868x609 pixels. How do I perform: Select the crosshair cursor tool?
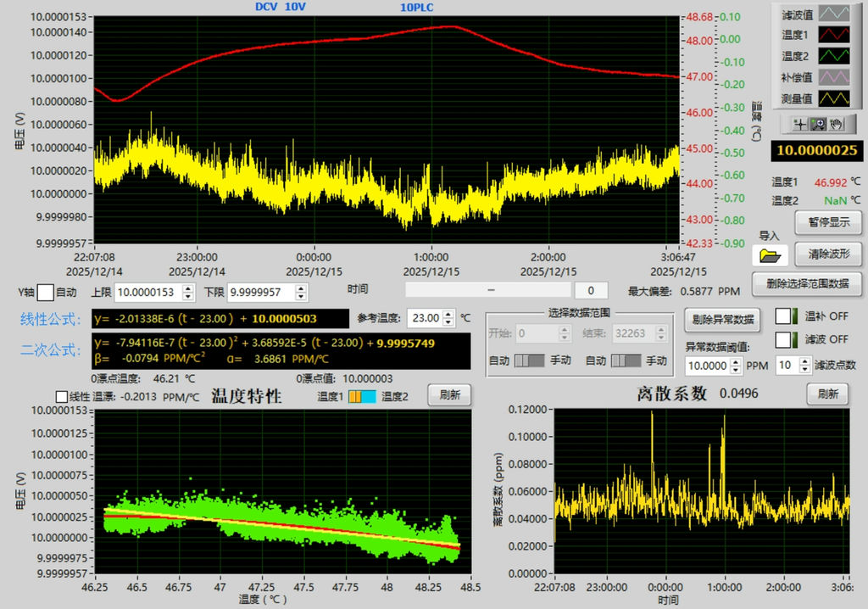(x=799, y=125)
